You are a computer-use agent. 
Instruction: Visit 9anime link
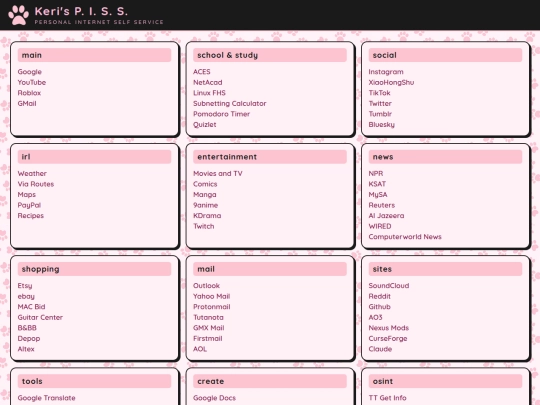pyautogui.click(x=206, y=205)
